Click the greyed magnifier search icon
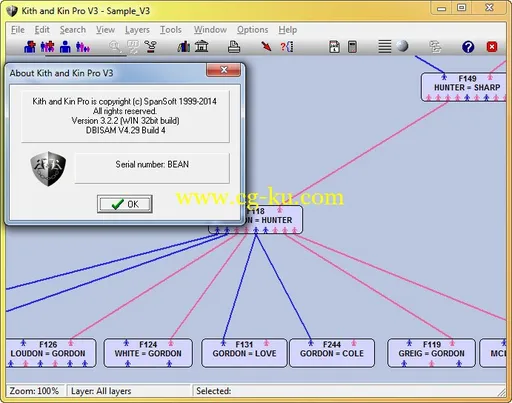This screenshot has width=512, height=403. (115, 47)
